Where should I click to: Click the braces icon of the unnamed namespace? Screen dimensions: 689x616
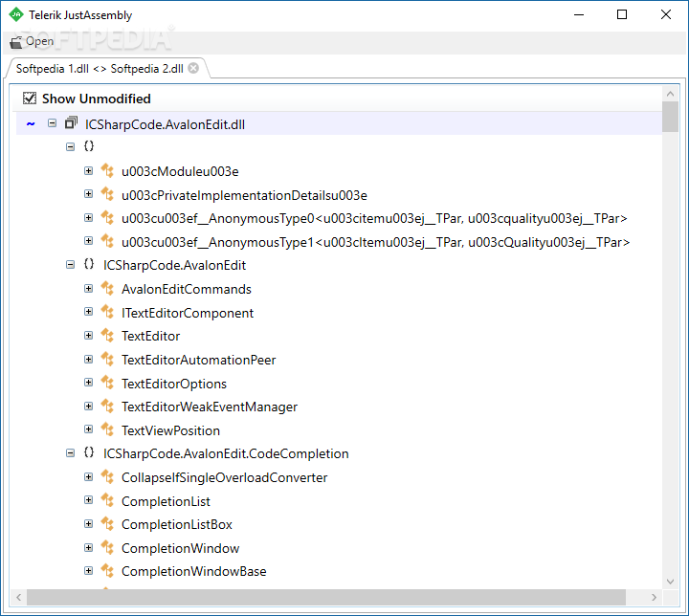tap(89, 146)
